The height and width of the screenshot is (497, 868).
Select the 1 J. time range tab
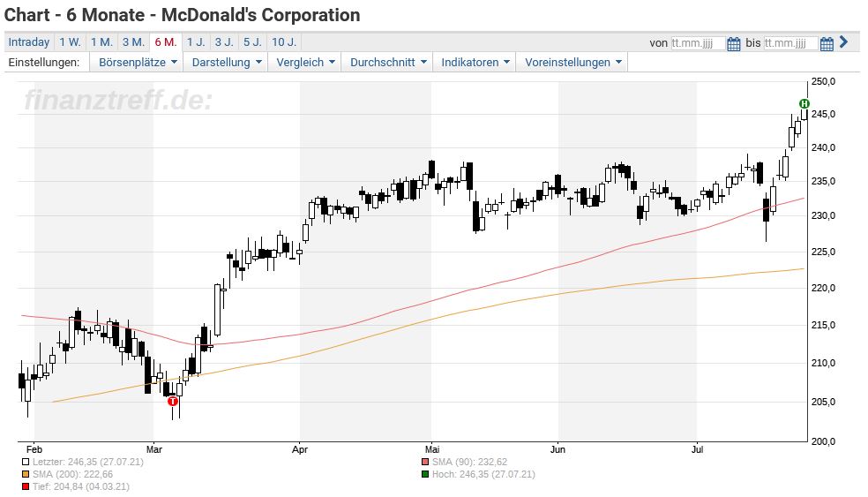pos(196,42)
